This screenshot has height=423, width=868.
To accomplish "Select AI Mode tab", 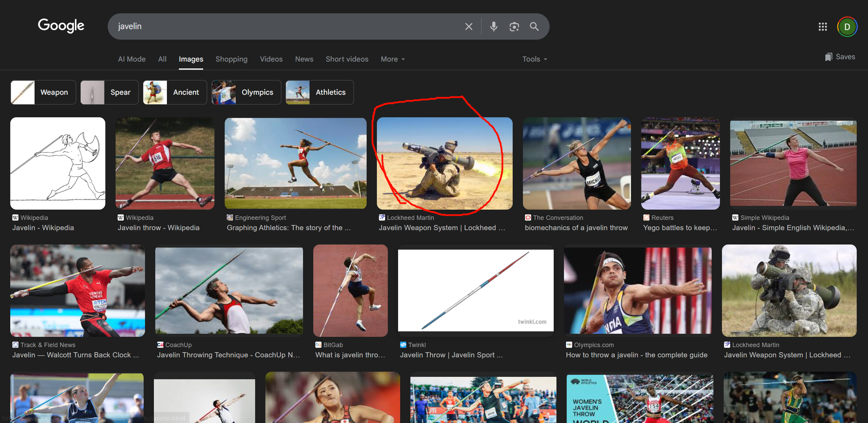I will pos(132,59).
